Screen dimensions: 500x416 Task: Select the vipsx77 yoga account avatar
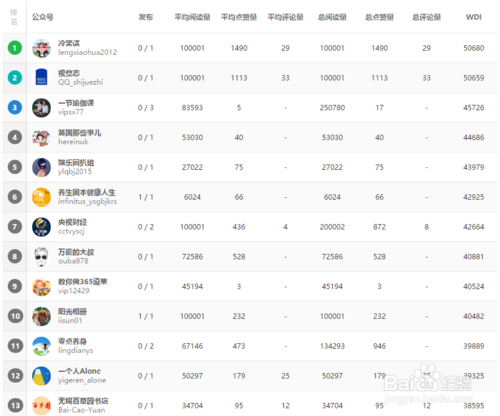click(x=41, y=108)
